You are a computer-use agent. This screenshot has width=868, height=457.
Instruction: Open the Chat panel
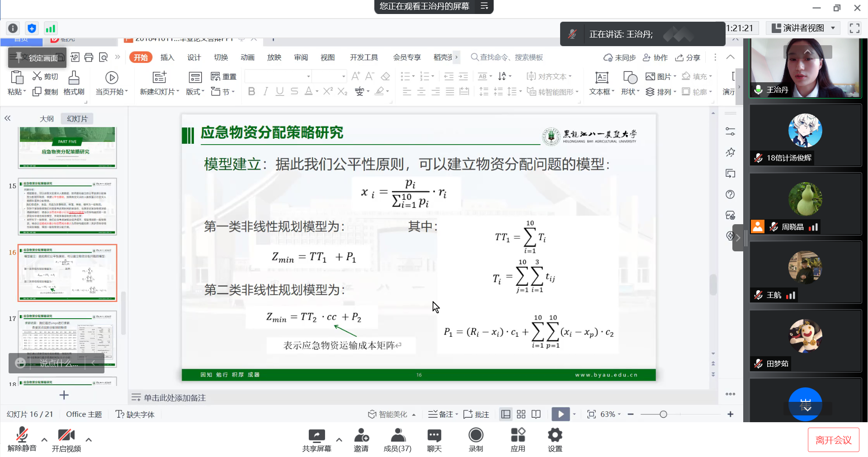coord(434,436)
